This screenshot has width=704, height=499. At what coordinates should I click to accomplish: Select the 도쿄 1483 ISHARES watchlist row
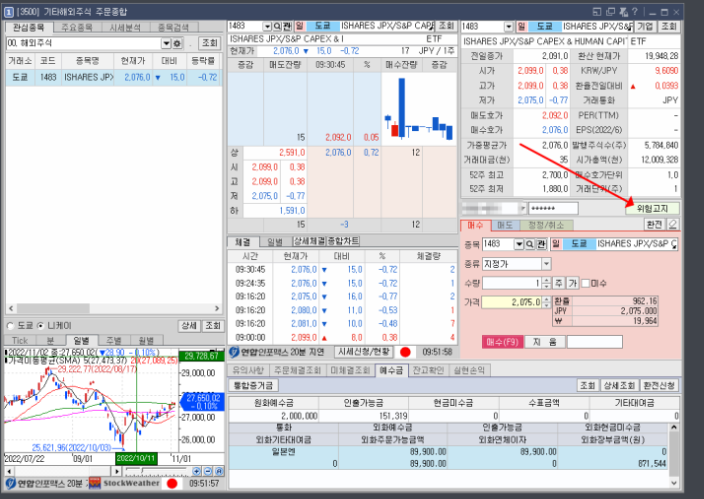114,77
